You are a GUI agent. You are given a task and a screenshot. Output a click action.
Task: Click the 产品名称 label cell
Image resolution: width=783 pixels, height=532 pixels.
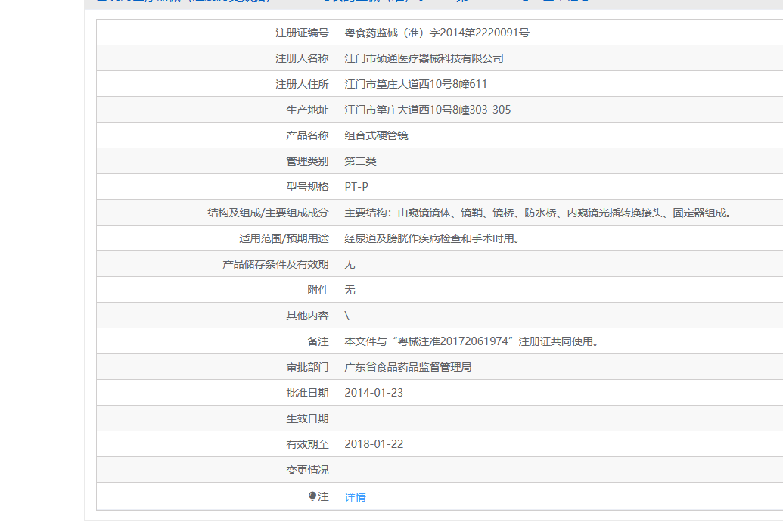coord(216,136)
